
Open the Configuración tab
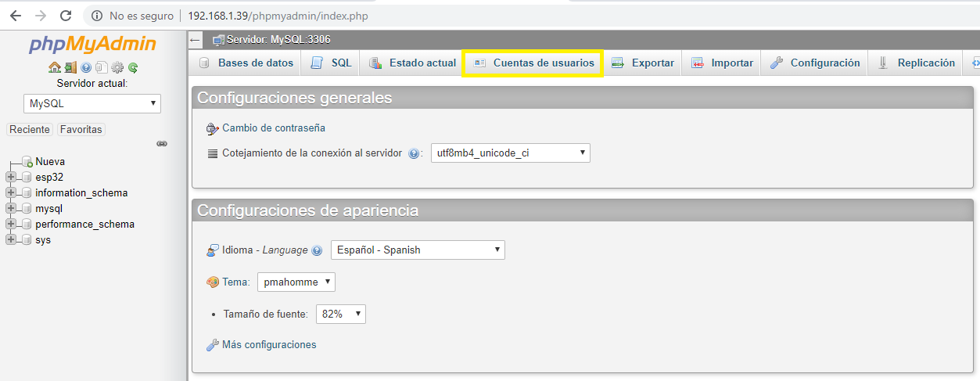pos(814,63)
